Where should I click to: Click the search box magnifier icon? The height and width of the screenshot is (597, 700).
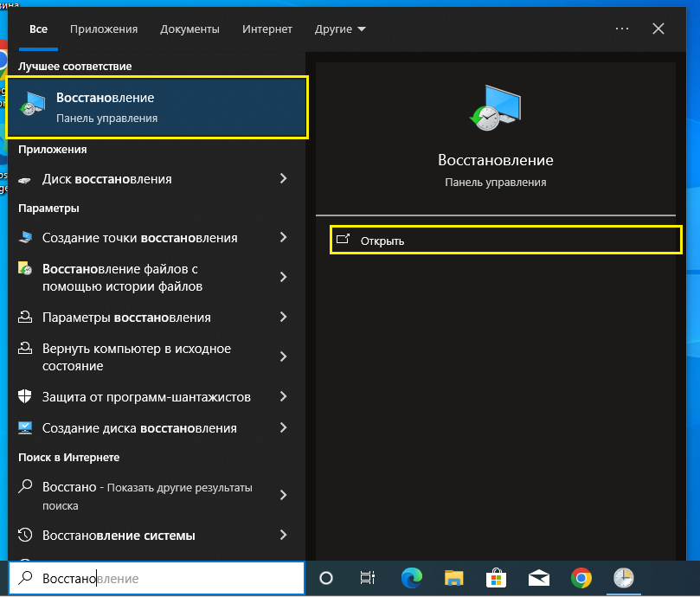[x=25, y=578]
